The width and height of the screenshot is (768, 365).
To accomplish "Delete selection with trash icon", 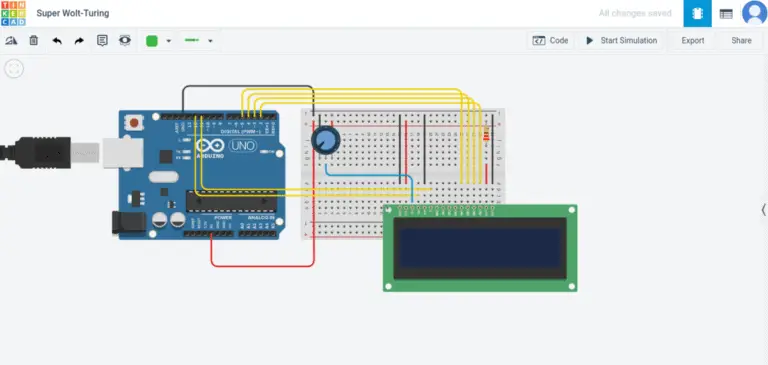I will [x=34, y=41].
